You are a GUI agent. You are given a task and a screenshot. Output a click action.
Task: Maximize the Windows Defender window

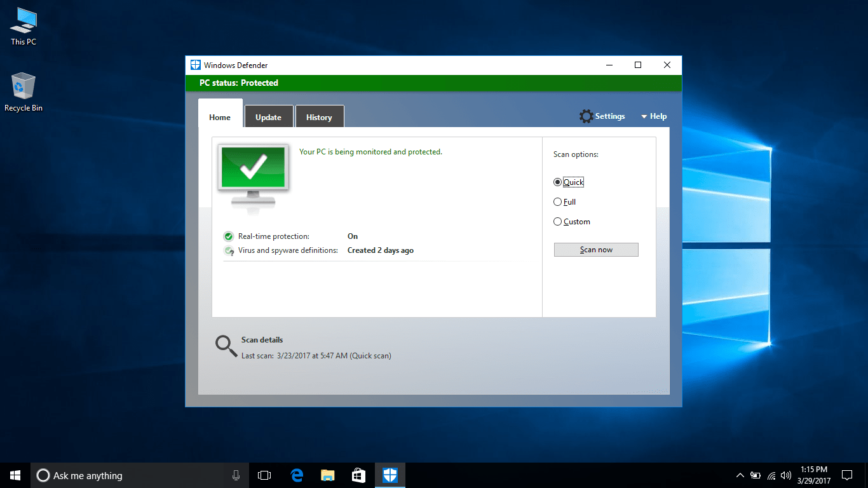coord(638,65)
